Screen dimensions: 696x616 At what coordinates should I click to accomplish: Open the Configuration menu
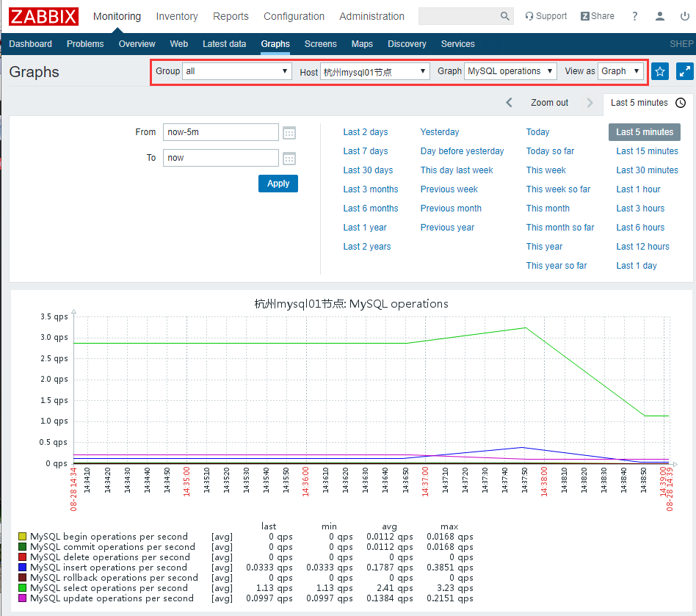click(294, 16)
